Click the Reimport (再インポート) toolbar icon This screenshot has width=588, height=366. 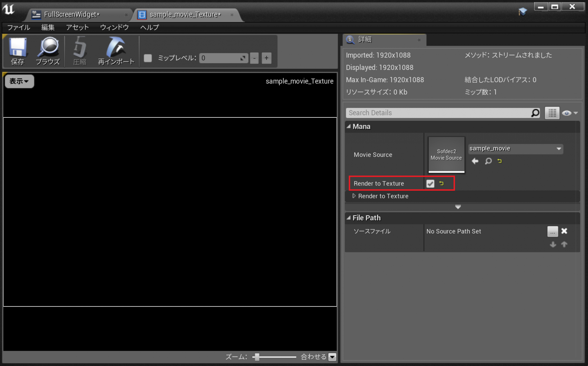tap(116, 51)
